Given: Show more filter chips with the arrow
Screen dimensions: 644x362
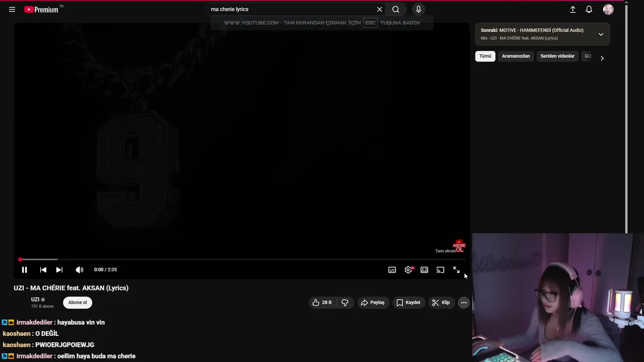Looking at the screenshot, I should 602,58.
